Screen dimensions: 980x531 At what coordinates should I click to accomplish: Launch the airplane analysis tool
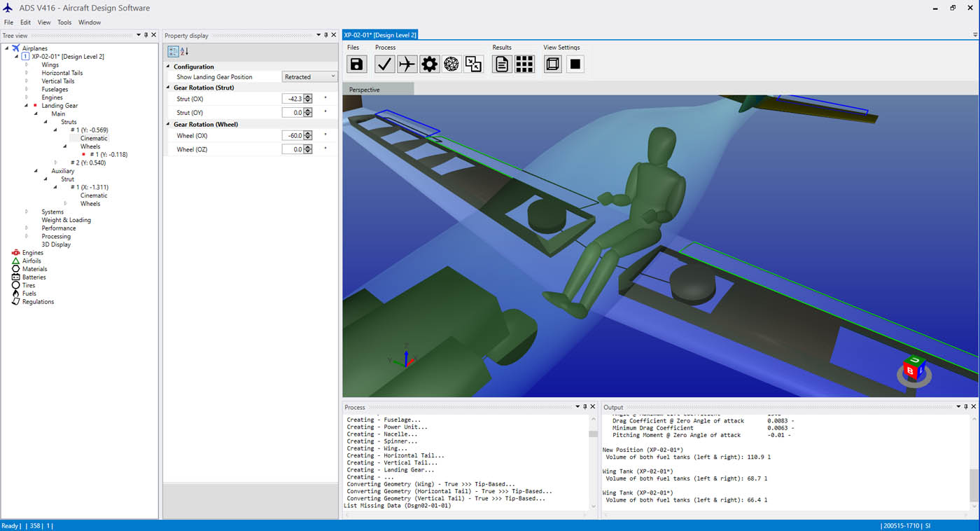click(407, 63)
